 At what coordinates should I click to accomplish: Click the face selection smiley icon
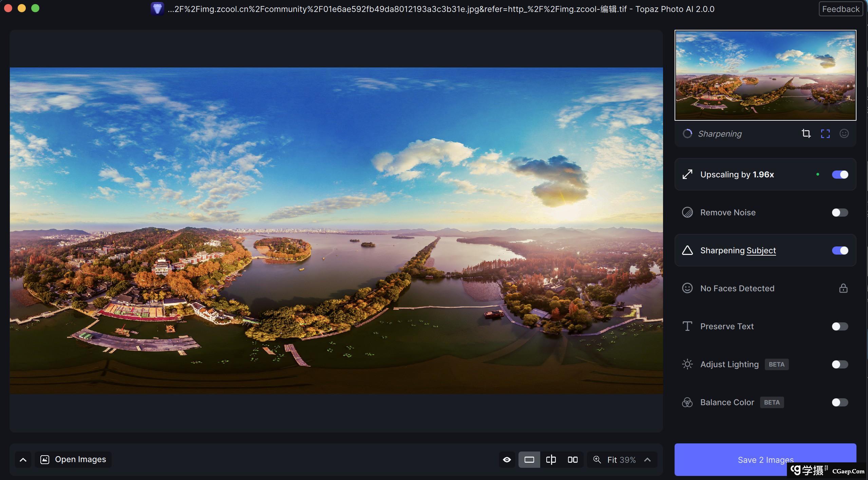(844, 134)
